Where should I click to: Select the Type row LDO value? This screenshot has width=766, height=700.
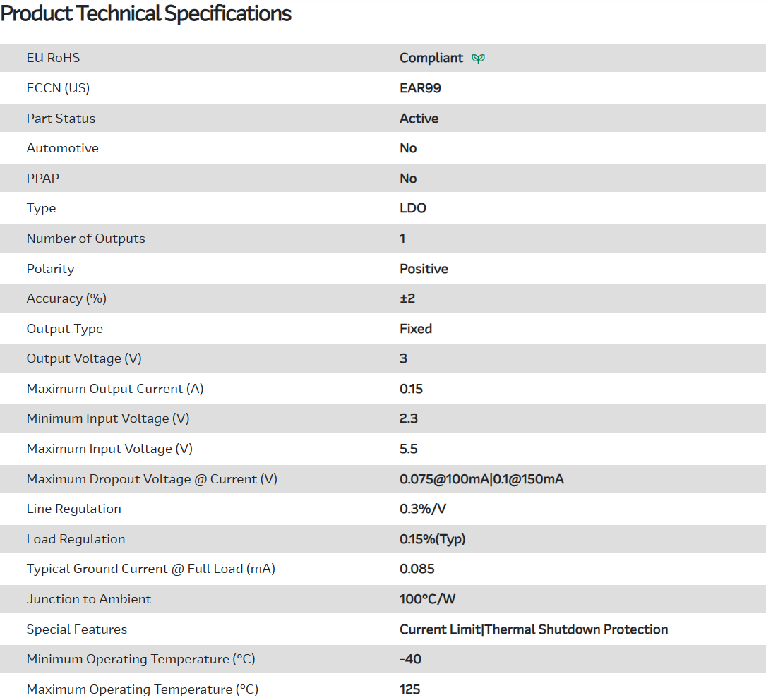pyautogui.click(x=413, y=208)
